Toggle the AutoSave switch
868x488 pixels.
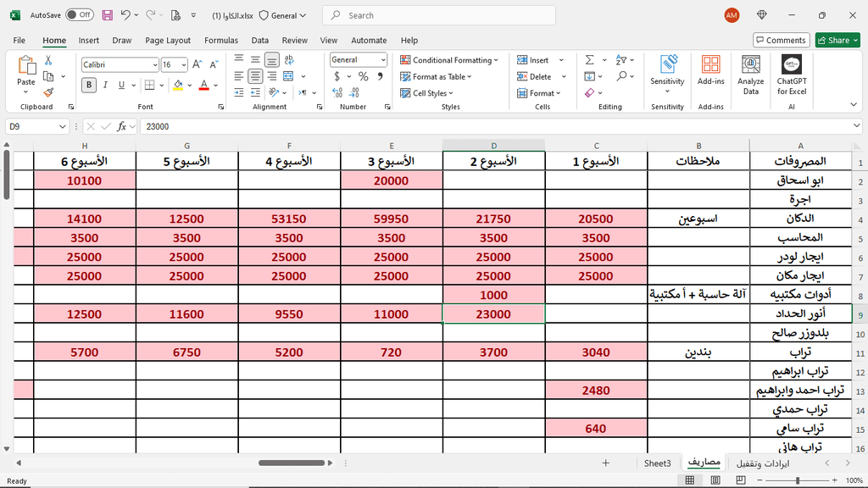pos(79,15)
